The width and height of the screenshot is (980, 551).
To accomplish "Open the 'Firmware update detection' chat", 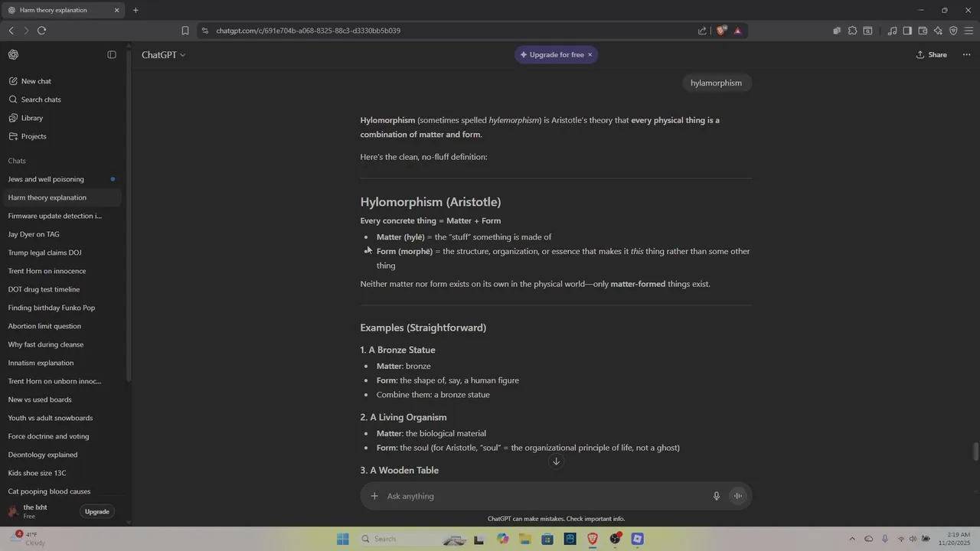I will point(61,216).
